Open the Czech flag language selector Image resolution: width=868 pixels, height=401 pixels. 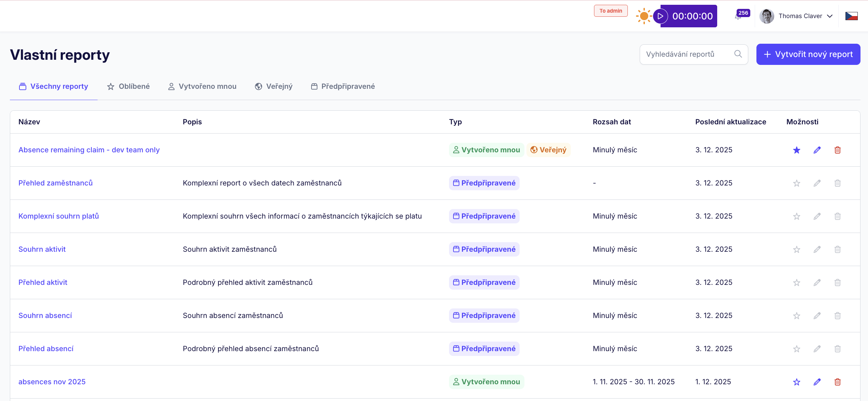point(851,16)
